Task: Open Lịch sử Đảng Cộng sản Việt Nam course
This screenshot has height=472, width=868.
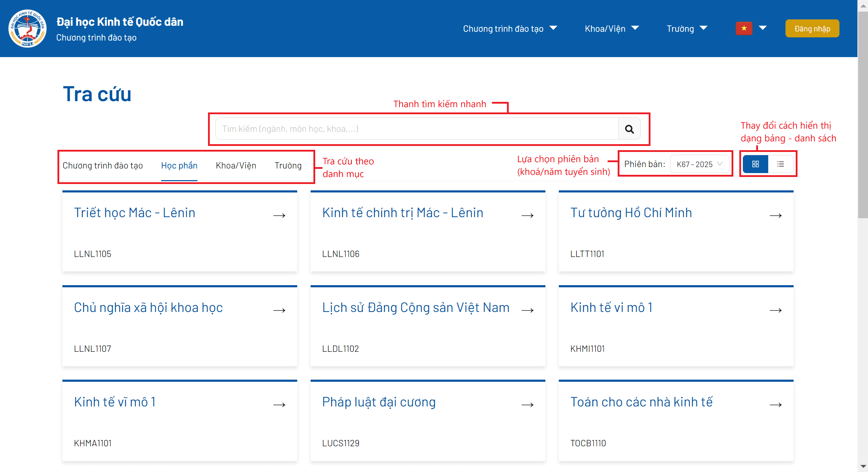Action: pos(416,308)
